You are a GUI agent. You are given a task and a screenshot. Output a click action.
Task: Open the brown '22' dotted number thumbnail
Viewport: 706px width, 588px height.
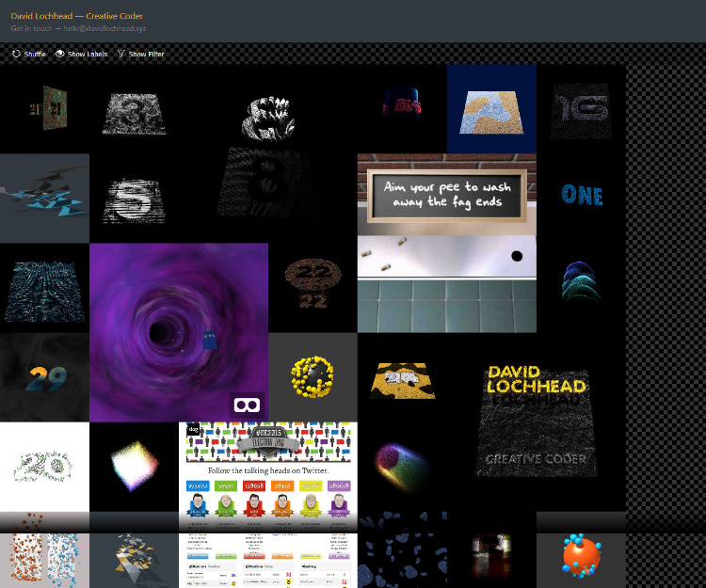point(312,286)
